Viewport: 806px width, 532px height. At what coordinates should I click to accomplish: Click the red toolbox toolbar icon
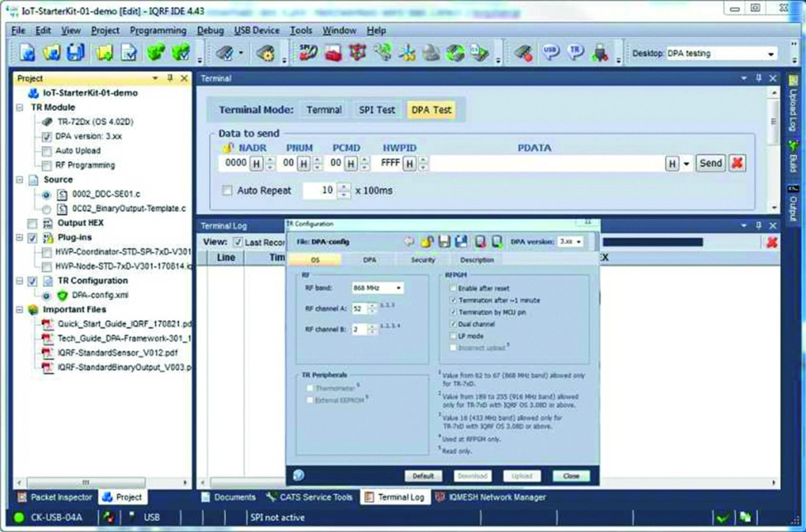tap(333, 54)
